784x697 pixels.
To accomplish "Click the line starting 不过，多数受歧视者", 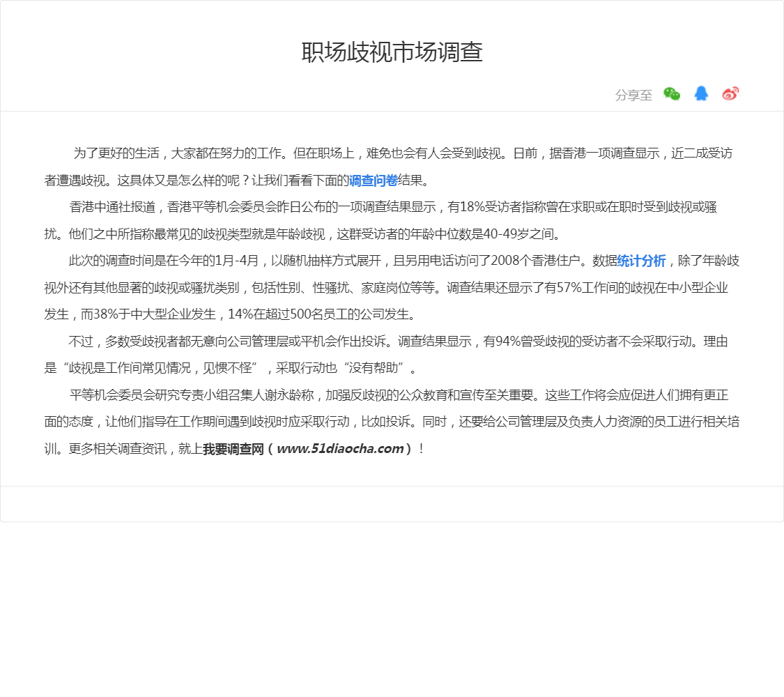I will pyautogui.click(x=398, y=342).
